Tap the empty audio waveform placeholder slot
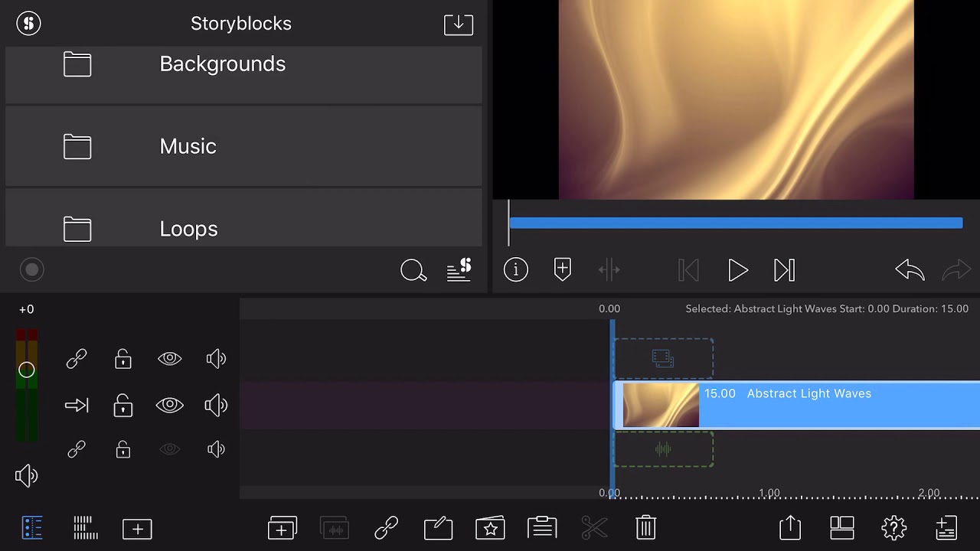 663,449
